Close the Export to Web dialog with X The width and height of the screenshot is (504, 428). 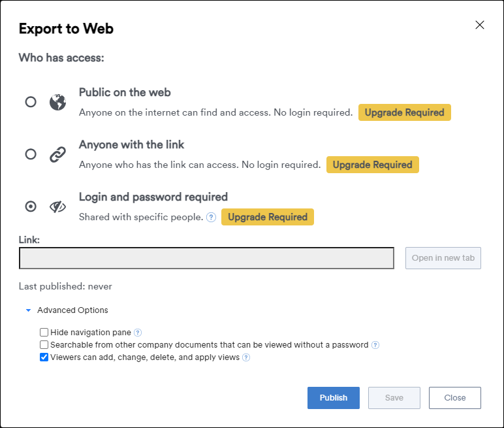click(x=480, y=25)
